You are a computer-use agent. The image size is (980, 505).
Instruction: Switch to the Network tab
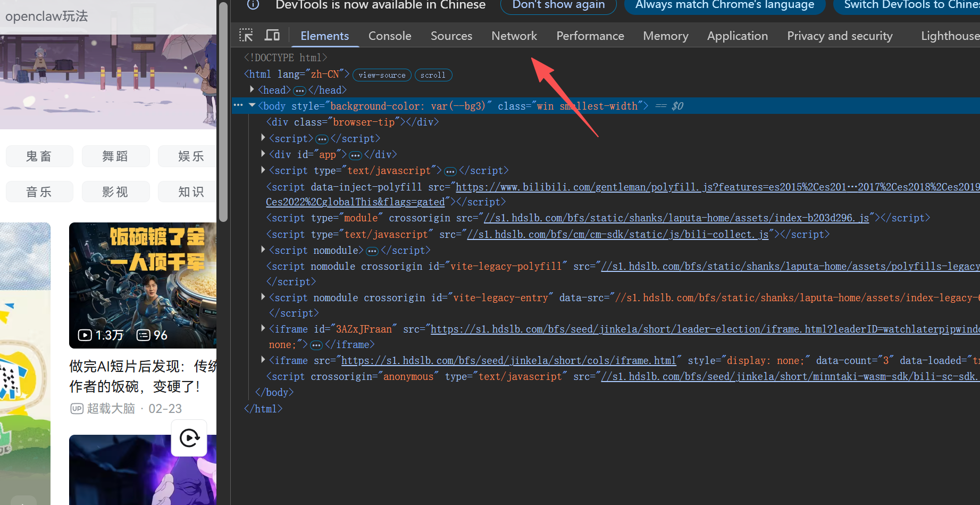click(514, 36)
